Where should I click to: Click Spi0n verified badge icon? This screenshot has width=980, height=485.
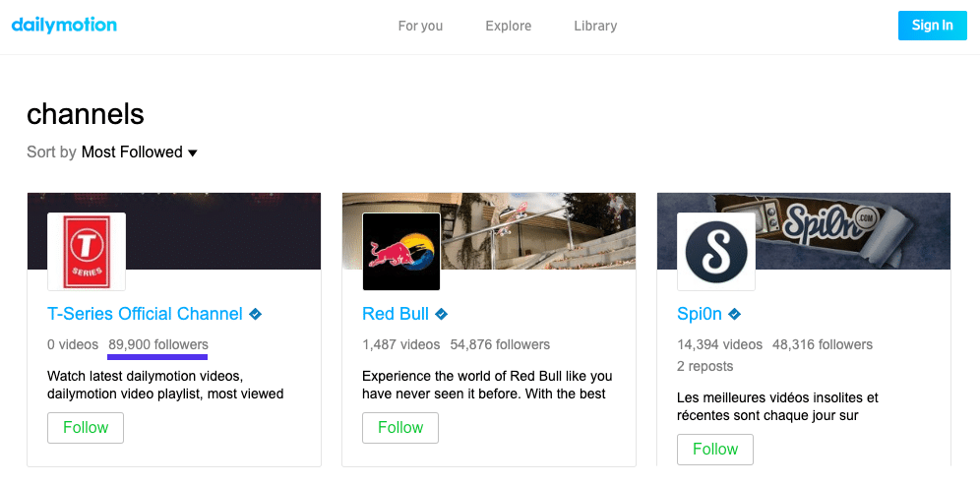[x=734, y=315]
